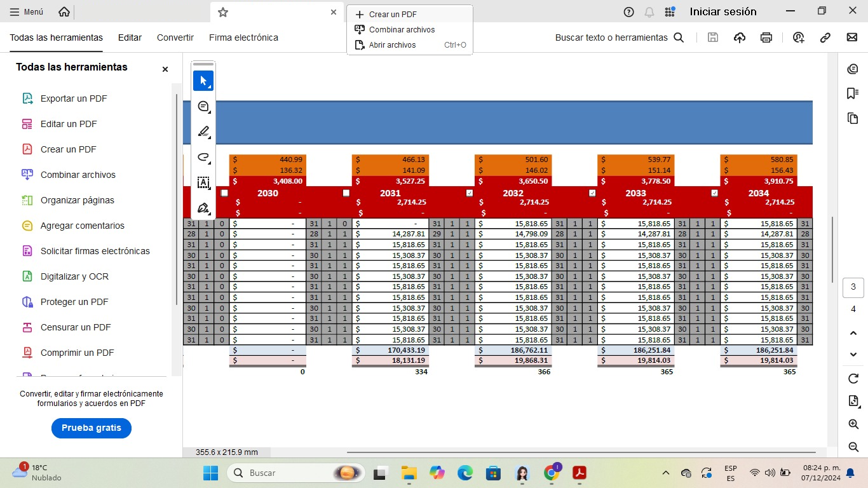Show hidden system tray icons
Image resolution: width=868 pixels, height=488 pixels.
click(665, 473)
